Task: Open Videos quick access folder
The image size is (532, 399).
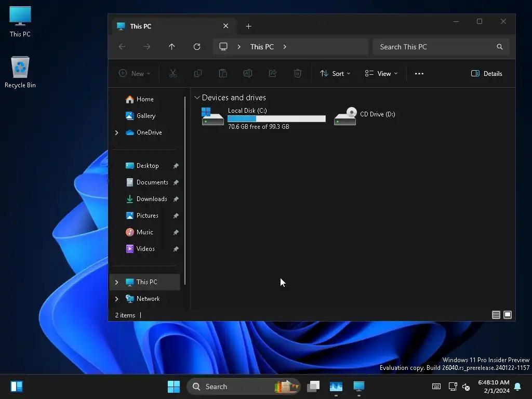Action: pyautogui.click(x=140, y=249)
